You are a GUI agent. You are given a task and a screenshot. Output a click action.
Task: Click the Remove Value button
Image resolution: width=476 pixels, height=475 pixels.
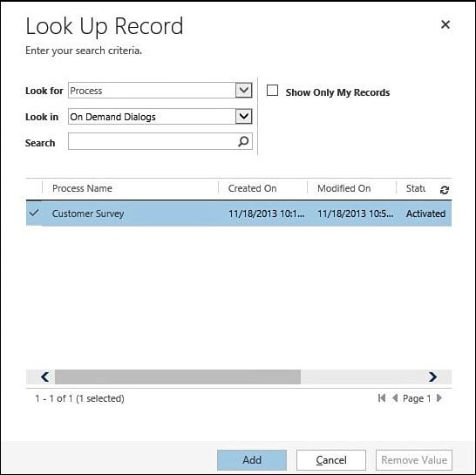414,460
